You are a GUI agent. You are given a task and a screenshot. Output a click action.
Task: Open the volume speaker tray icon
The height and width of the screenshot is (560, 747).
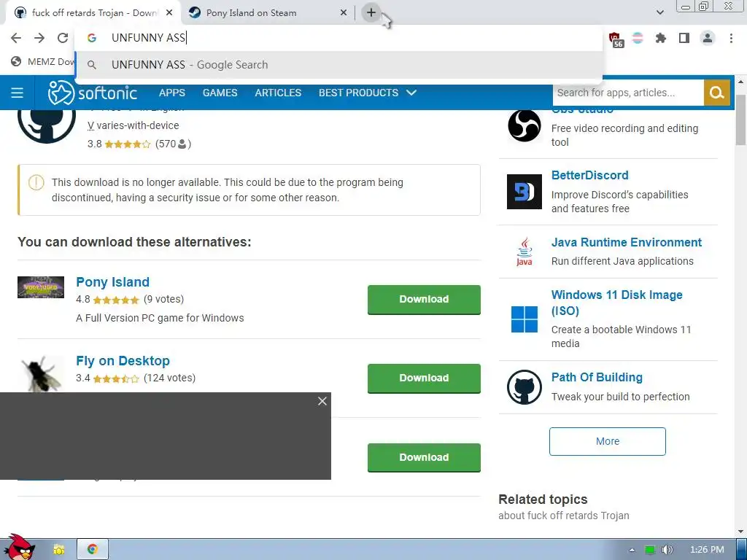(x=667, y=550)
